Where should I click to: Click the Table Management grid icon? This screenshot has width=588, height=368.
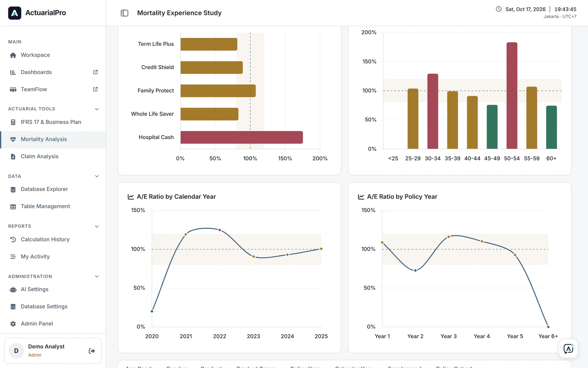pyautogui.click(x=13, y=207)
